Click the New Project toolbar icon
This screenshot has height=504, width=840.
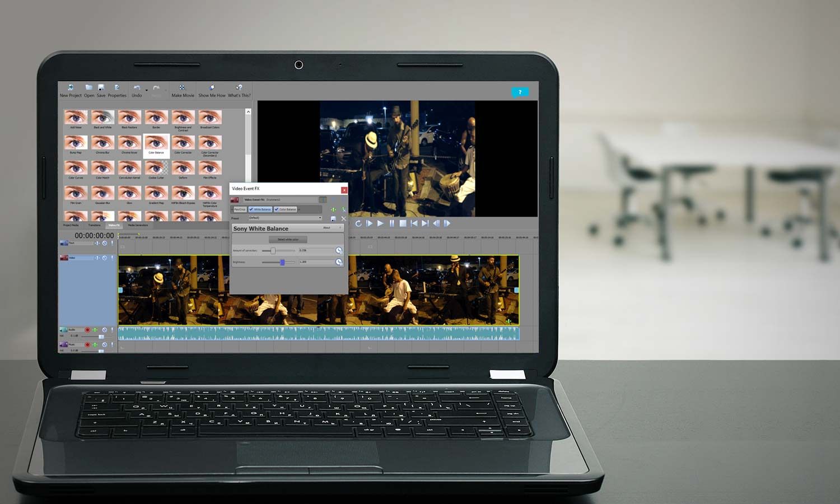pos(71,88)
